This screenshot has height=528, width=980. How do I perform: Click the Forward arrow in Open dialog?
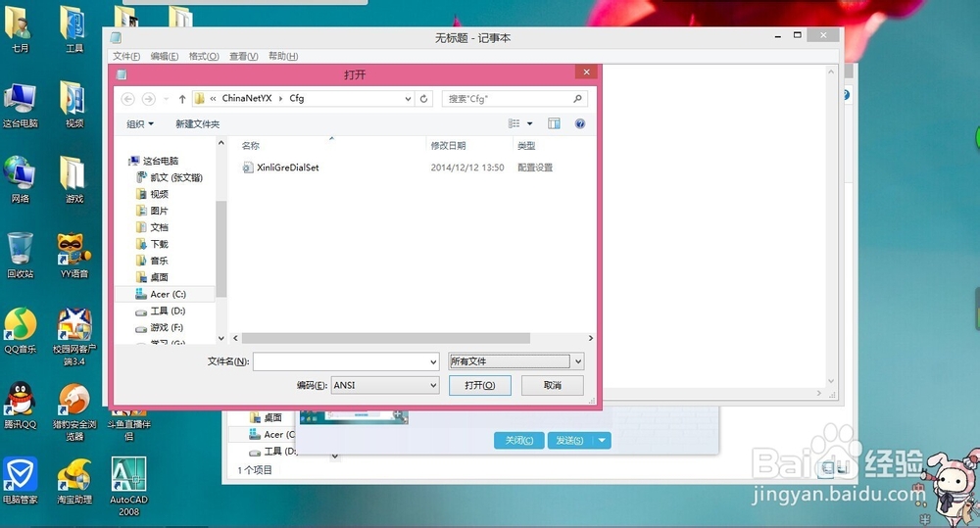(x=149, y=99)
